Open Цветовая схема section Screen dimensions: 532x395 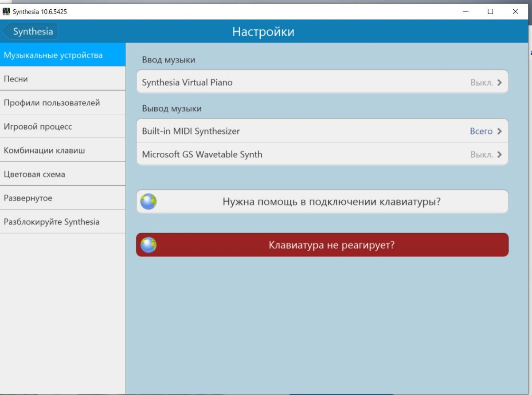pos(63,174)
